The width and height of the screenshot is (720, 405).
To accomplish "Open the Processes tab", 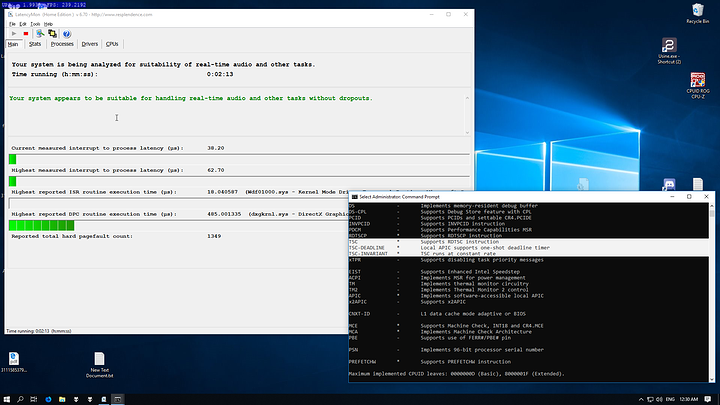I will point(62,44).
